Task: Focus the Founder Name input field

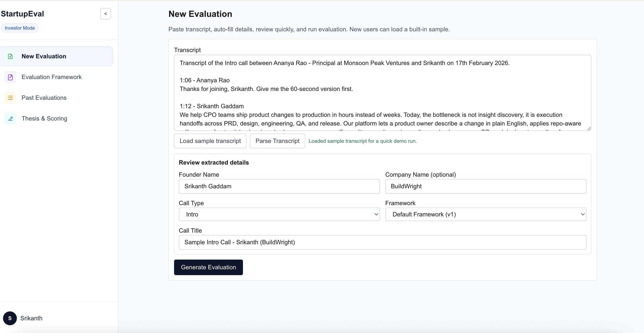Action: pos(279,186)
